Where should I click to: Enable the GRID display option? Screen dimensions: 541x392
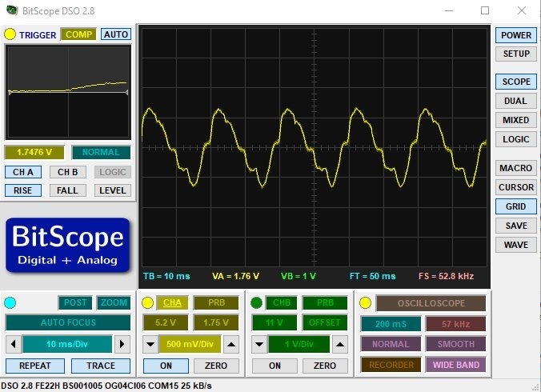point(516,206)
